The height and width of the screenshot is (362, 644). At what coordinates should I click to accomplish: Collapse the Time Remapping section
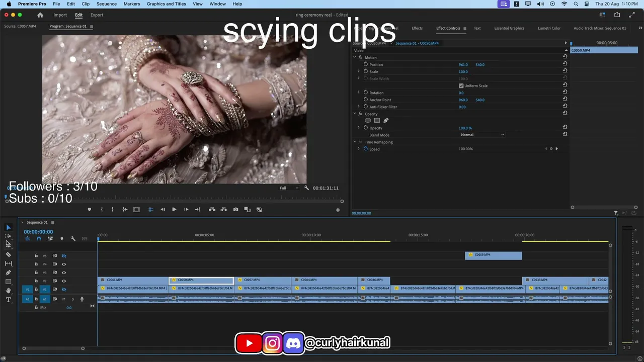coord(354,142)
